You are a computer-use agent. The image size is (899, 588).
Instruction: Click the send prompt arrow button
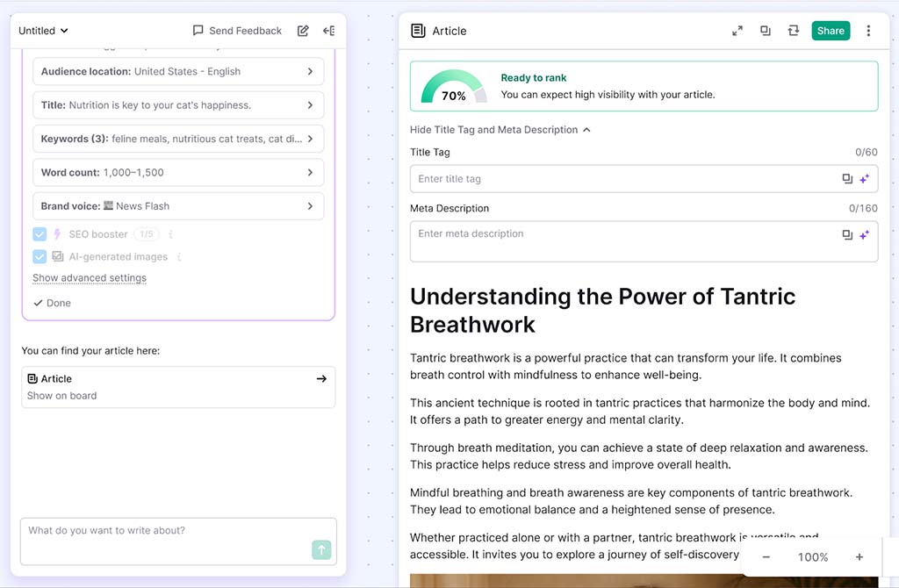pyautogui.click(x=321, y=550)
